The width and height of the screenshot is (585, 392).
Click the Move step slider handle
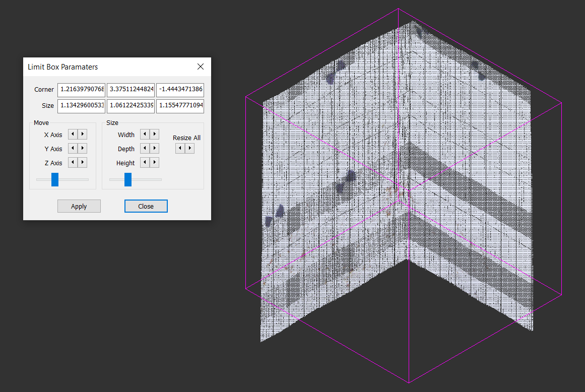(x=55, y=179)
